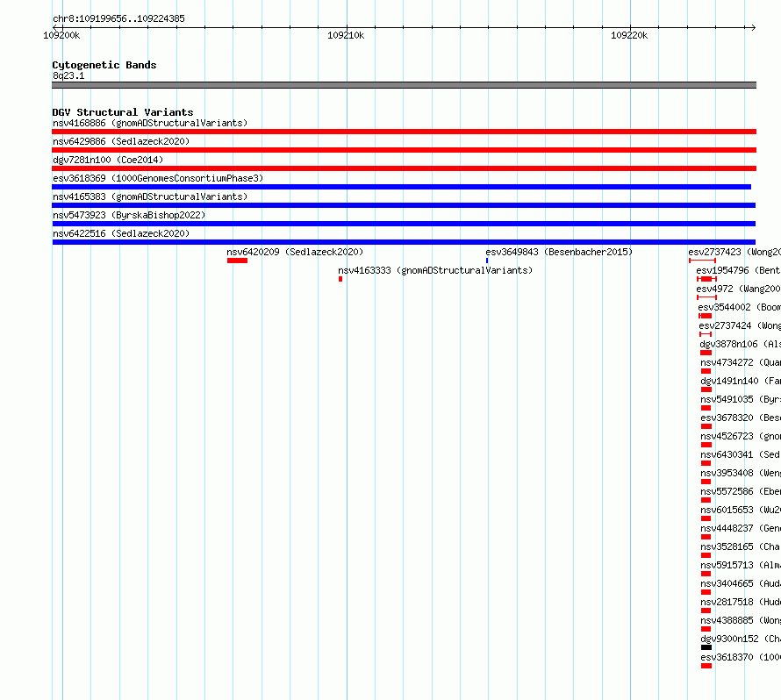The height and width of the screenshot is (700, 781).
Task: Select the red bar under dgv7281n100
Action: coord(404,168)
